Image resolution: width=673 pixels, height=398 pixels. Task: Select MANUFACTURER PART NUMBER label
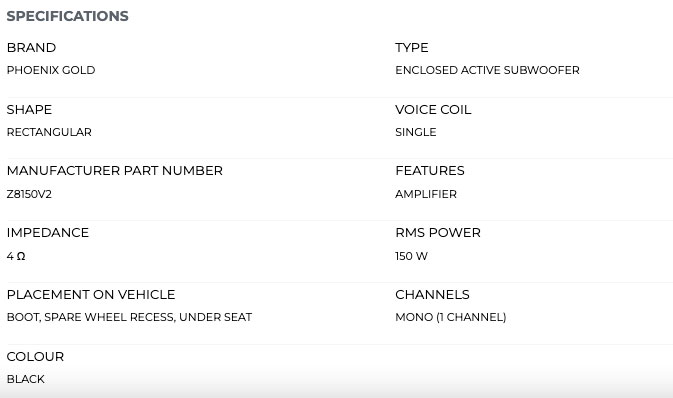(x=115, y=170)
